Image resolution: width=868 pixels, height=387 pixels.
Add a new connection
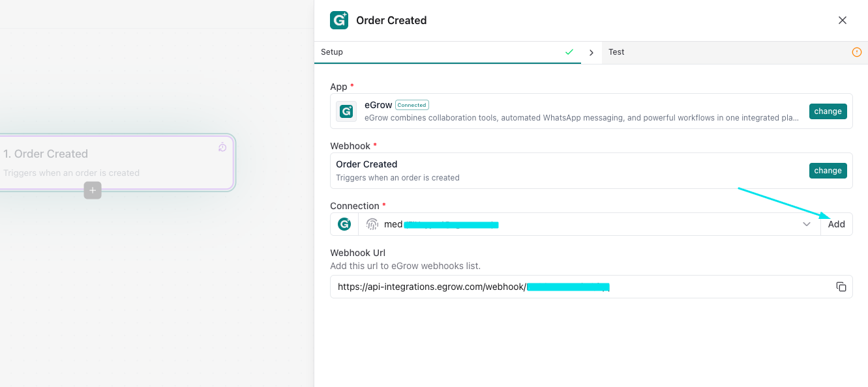836,224
